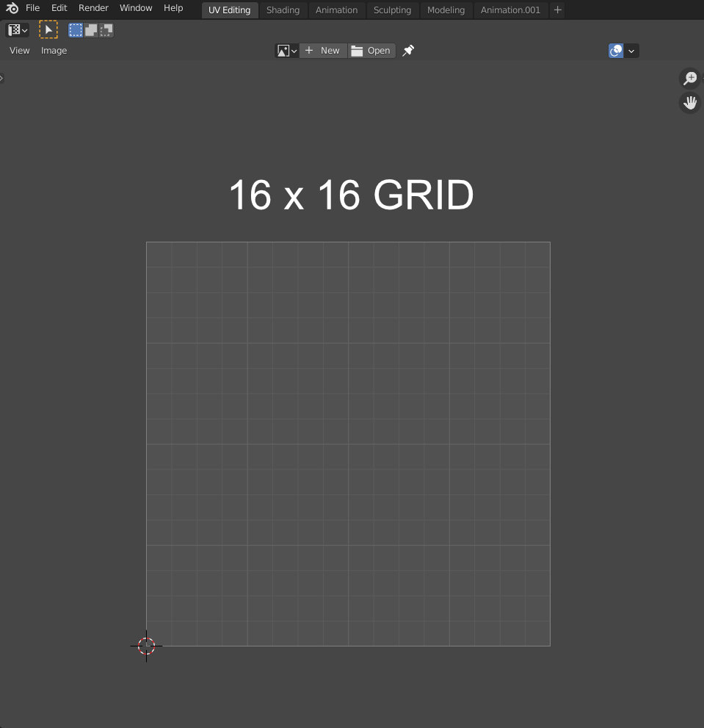Switch to the Modeling workspace tab
This screenshot has width=704, height=728.
point(446,10)
